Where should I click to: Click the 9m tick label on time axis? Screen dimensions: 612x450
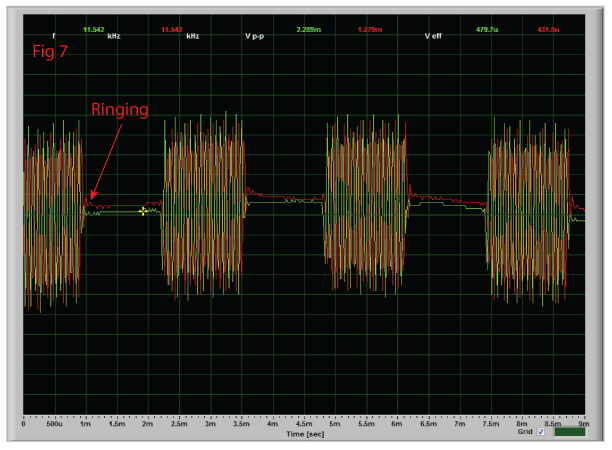[x=584, y=424]
